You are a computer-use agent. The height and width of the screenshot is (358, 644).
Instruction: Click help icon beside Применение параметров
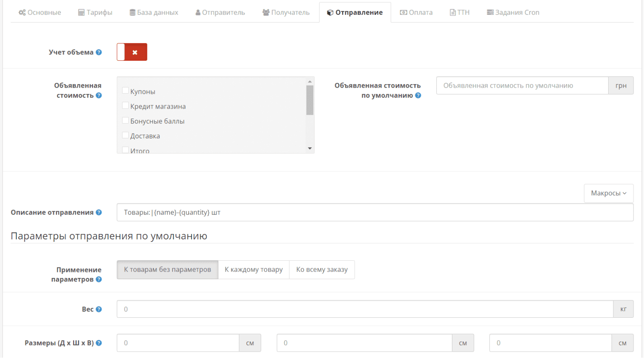tap(99, 279)
